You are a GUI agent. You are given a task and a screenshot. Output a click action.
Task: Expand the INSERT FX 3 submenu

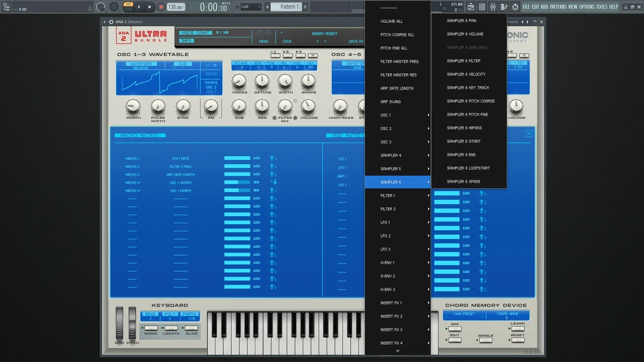point(398,330)
